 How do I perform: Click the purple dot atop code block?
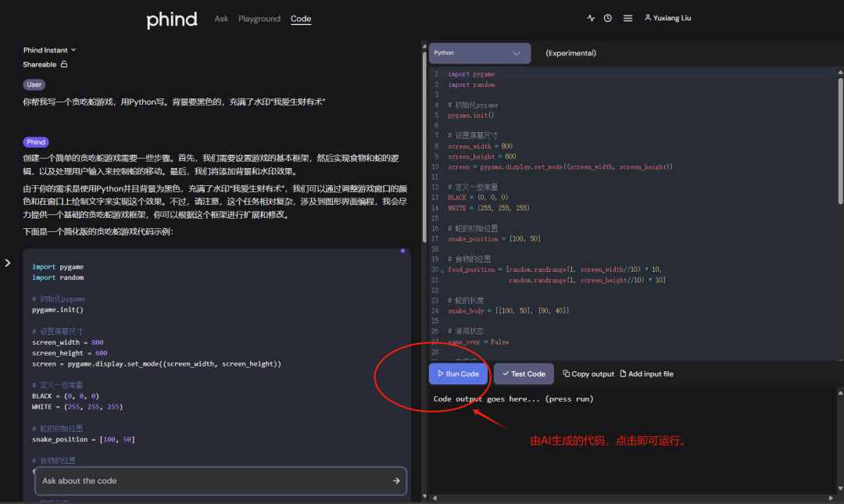coord(402,251)
